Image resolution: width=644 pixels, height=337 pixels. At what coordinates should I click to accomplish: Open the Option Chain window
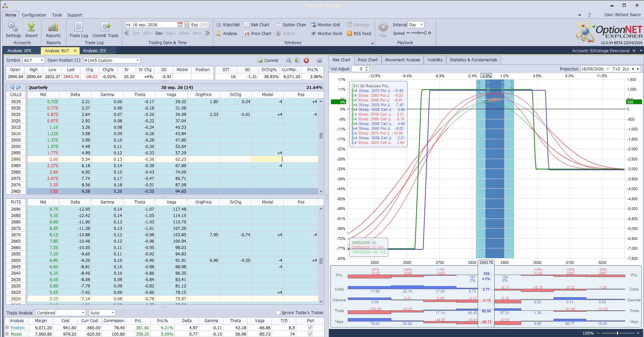point(291,25)
